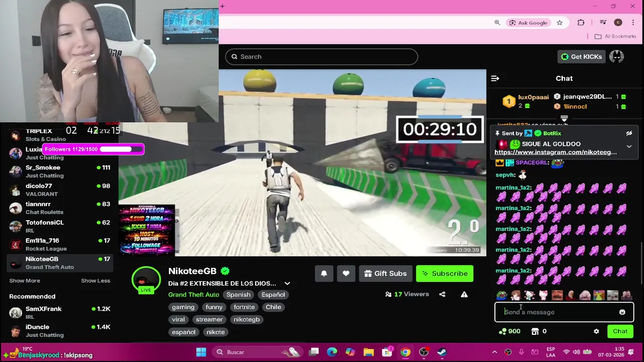Expand the gift leaderboard handle
The height and width of the screenshot is (362, 644).
(x=564, y=119)
